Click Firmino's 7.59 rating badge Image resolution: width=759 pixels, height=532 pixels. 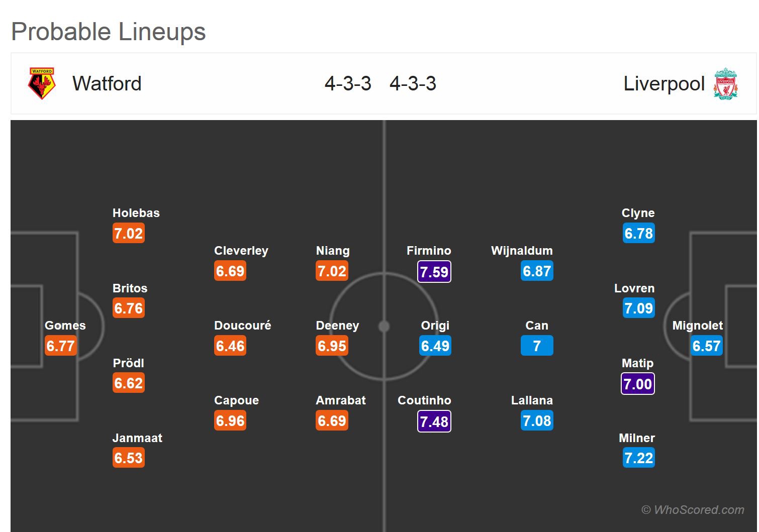point(434,272)
